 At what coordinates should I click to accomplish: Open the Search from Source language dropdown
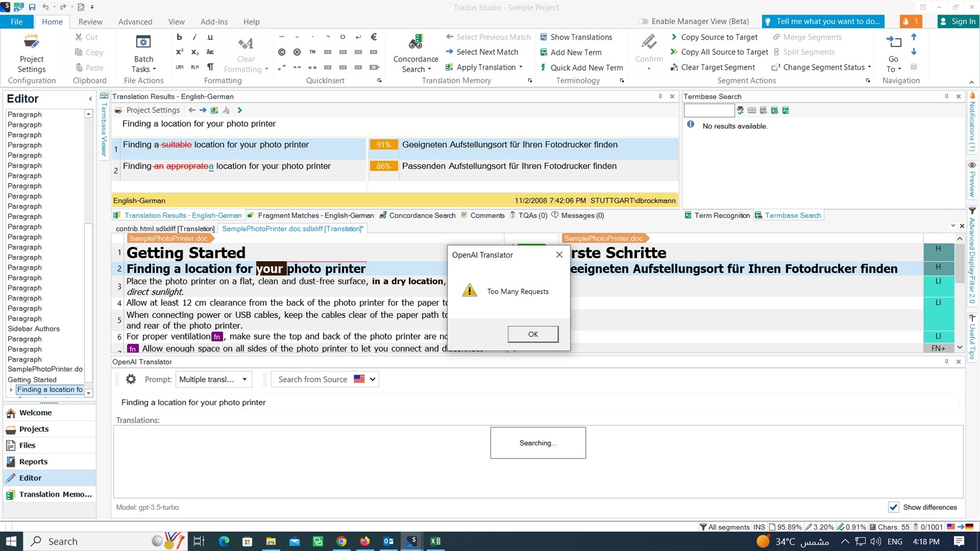[x=372, y=379]
